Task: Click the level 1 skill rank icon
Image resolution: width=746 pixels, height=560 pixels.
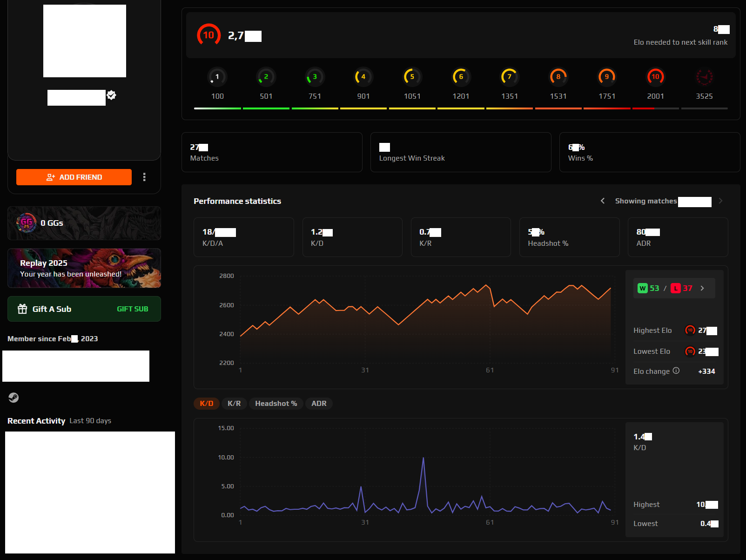Action: pyautogui.click(x=217, y=77)
